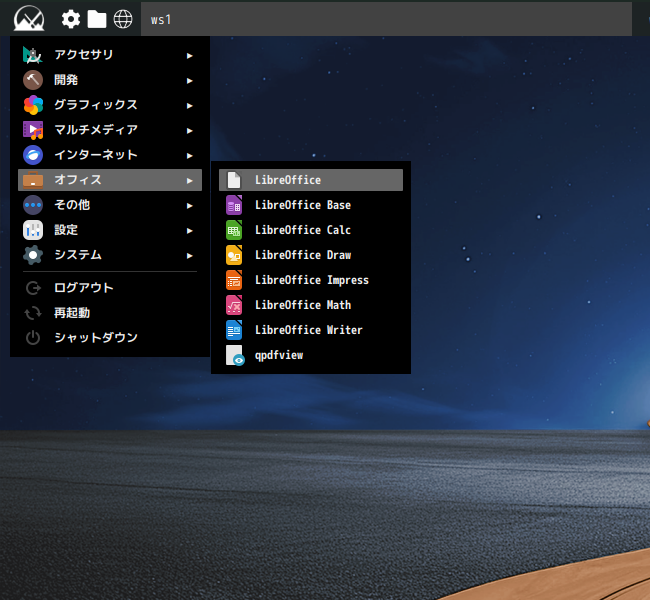The image size is (650, 600).
Task: Launch LibreOffice Writer
Action: point(310,330)
